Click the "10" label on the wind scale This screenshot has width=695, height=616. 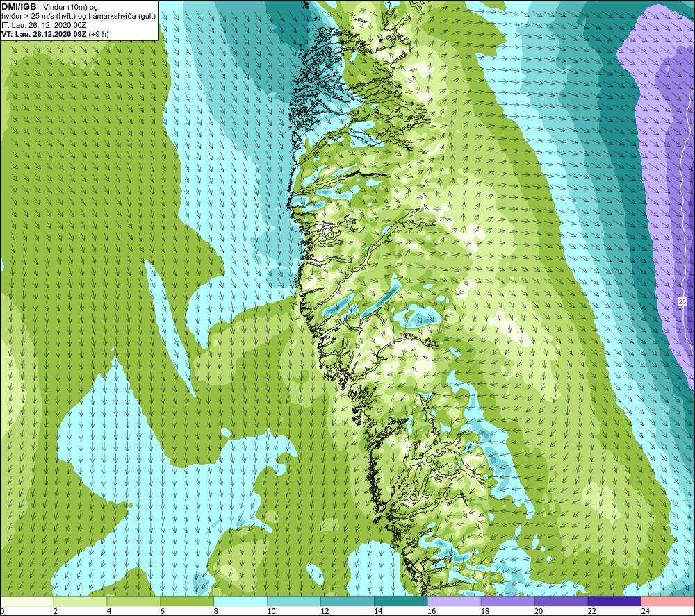point(271,611)
